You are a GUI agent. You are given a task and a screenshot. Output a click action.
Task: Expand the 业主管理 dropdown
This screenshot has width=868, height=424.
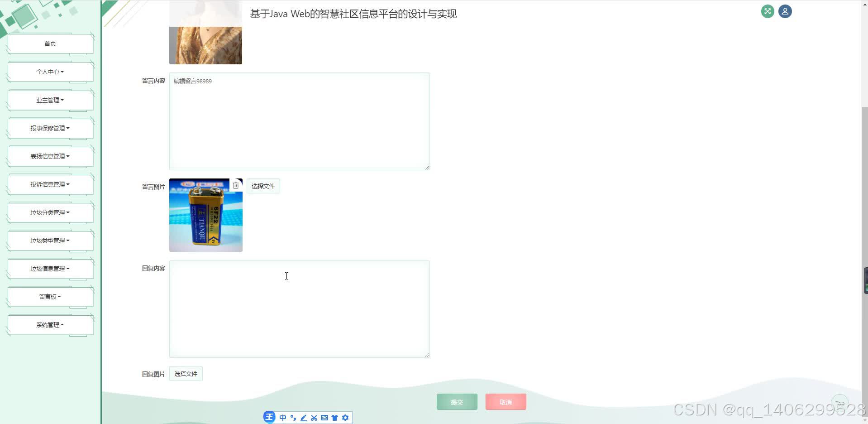coord(50,100)
